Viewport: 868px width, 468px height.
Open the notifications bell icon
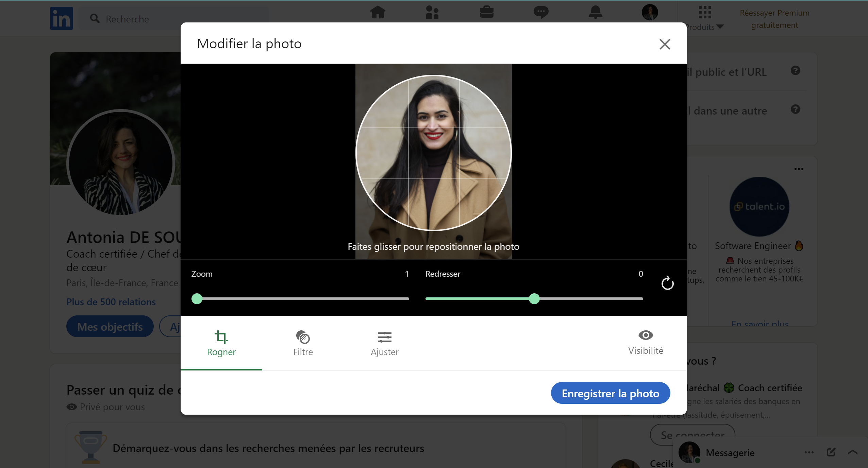(596, 12)
